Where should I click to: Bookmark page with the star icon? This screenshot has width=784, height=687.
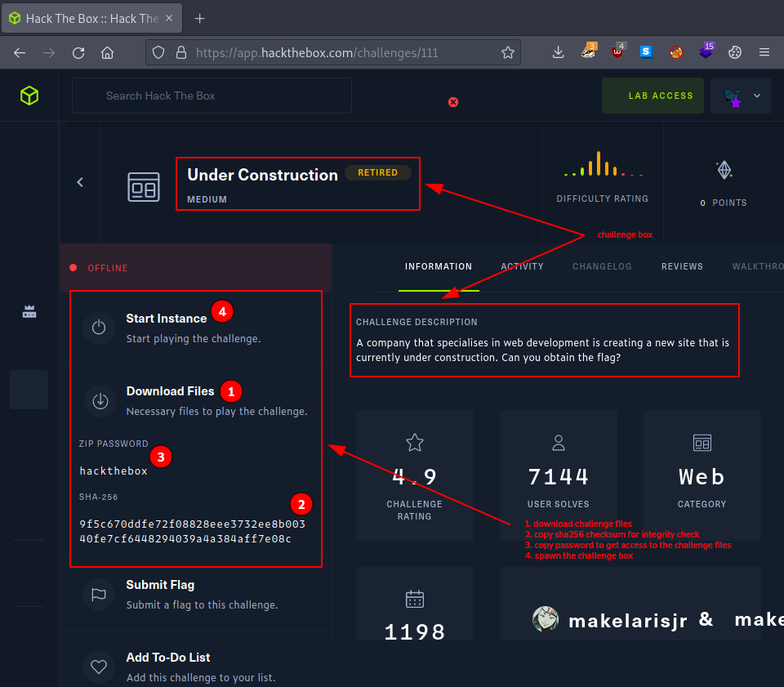pos(508,52)
